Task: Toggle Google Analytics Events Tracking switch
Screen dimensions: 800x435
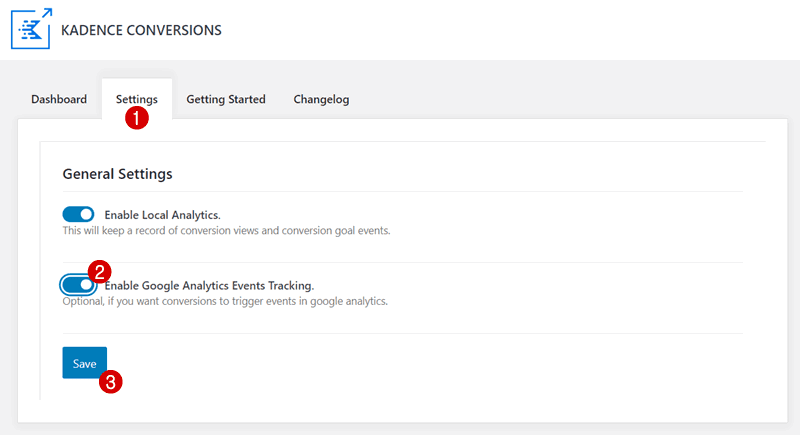Action: coord(78,285)
